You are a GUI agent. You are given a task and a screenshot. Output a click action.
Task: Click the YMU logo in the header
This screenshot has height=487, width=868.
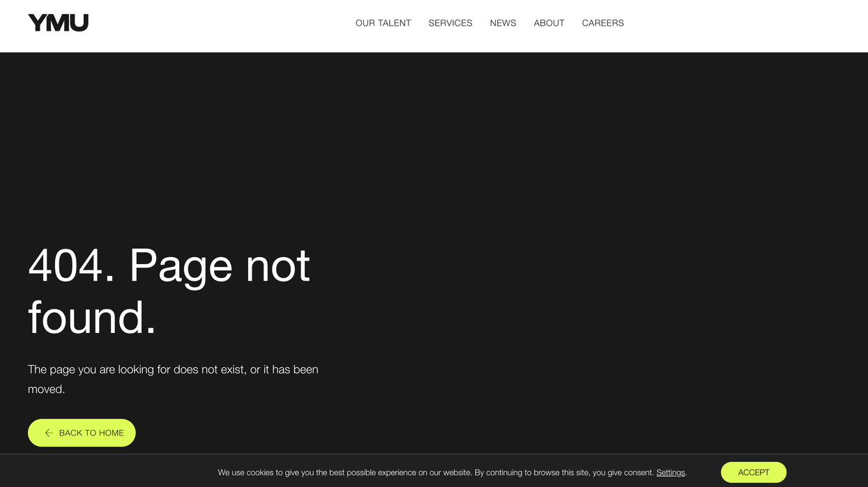[x=58, y=23]
